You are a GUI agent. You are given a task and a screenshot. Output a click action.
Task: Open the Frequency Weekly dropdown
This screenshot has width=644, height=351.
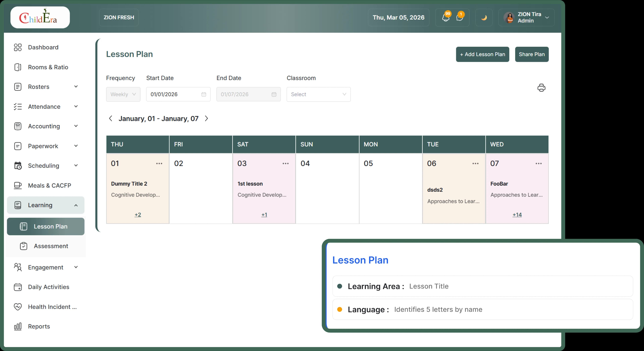pyautogui.click(x=123, y=94)
